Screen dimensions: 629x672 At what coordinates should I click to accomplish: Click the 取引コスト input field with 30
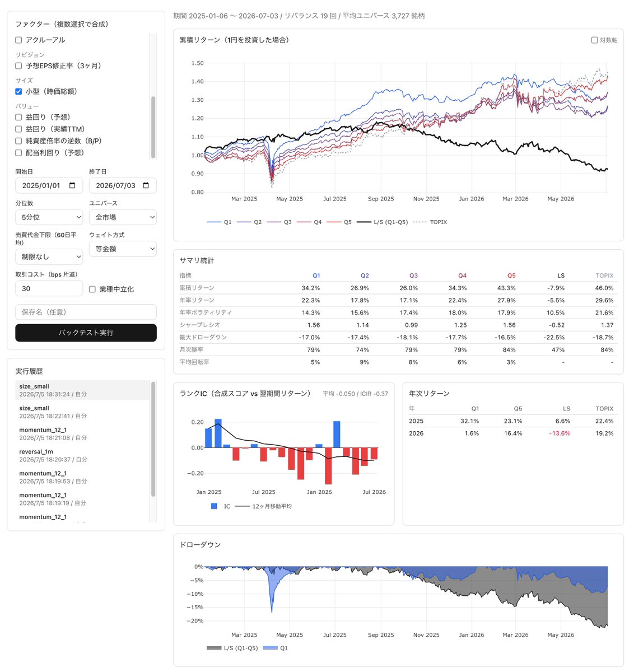[49, 288]
